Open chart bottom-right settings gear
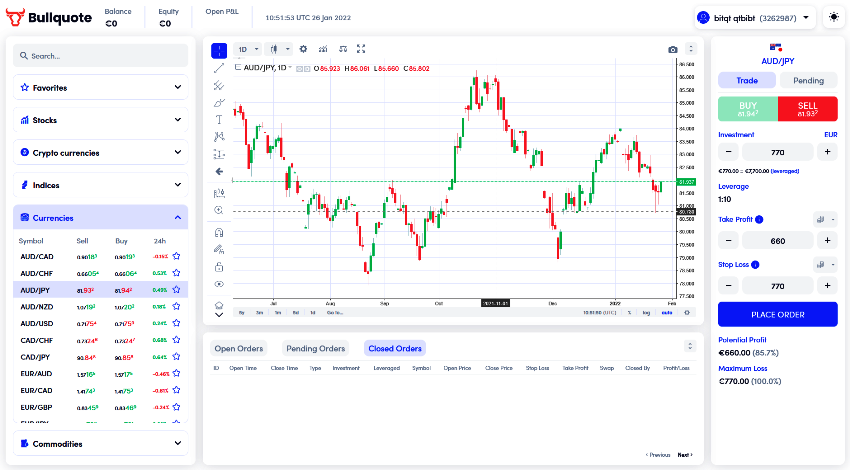The height and width of the screenshot is (470, 850). click(x=687, y=313)
